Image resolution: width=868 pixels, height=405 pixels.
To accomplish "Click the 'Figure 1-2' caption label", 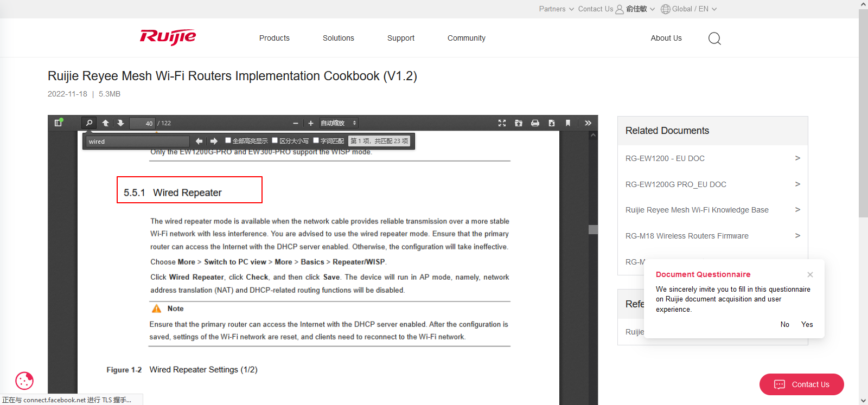I will pyautogui.click(x=124, y=370).
